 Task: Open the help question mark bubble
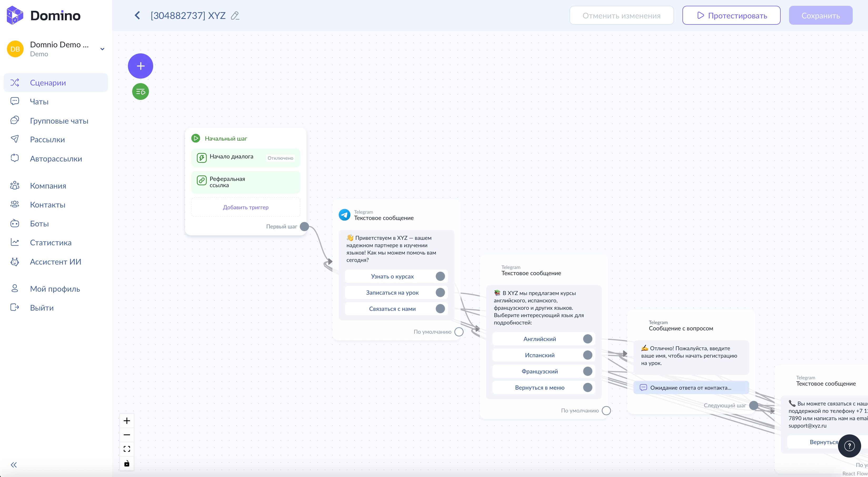[849, 446]
